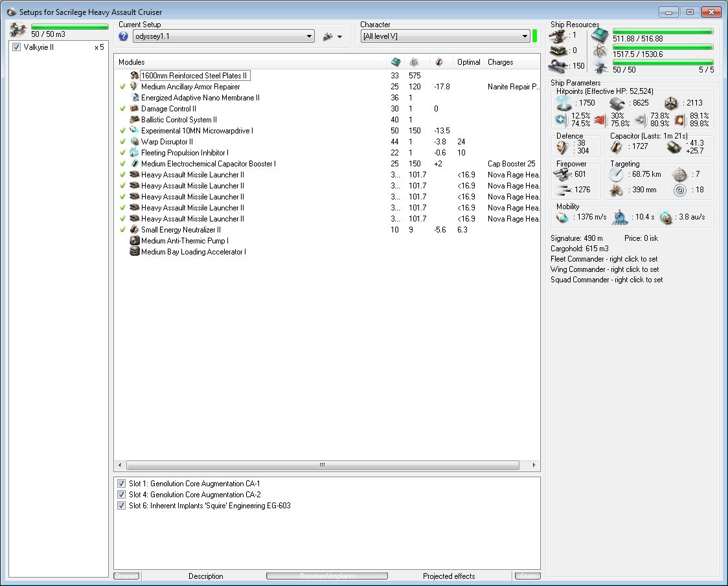728x586 pixels.
Task: Click the max velocity icon in Mobility
Action: (x=562, y=218)
